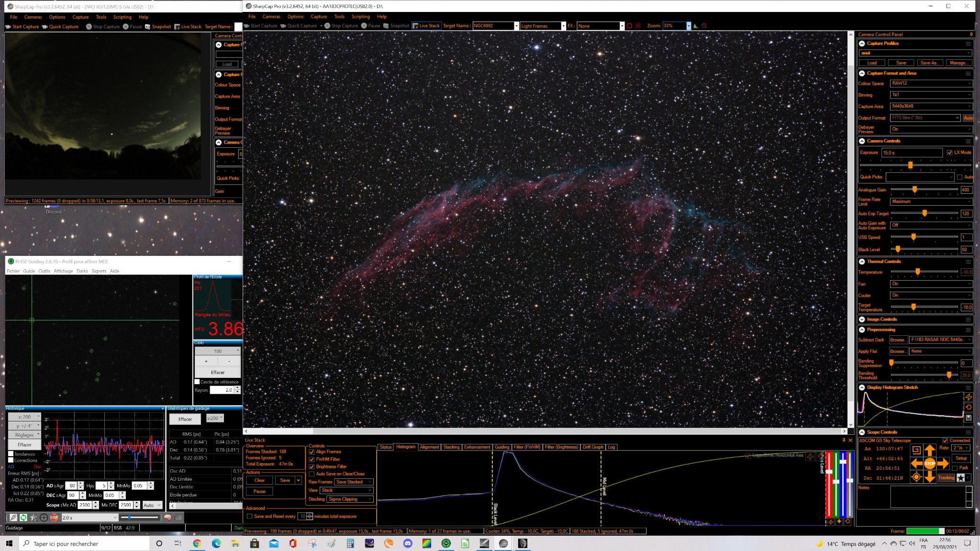Image resolution: width=980 pixels, height=551 pixels.
Task: Click the lightning icon below the Live Stack color sliders
Action: (831, 522)
